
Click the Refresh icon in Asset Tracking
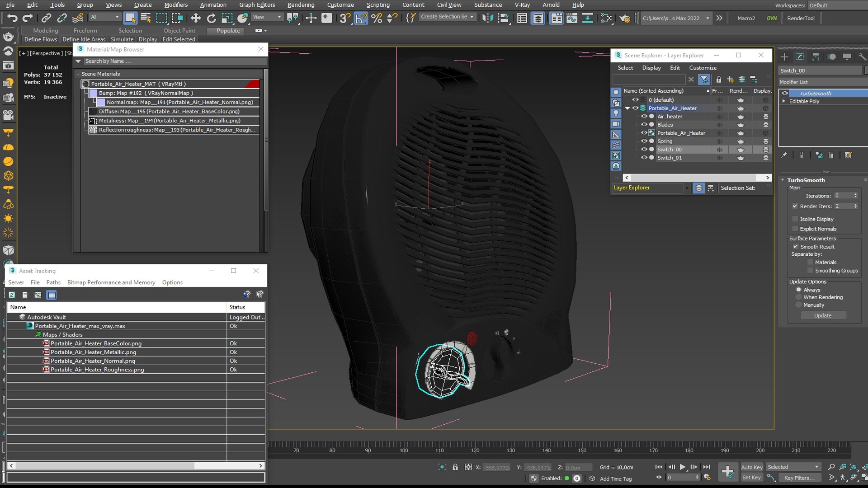pos(12,295)
